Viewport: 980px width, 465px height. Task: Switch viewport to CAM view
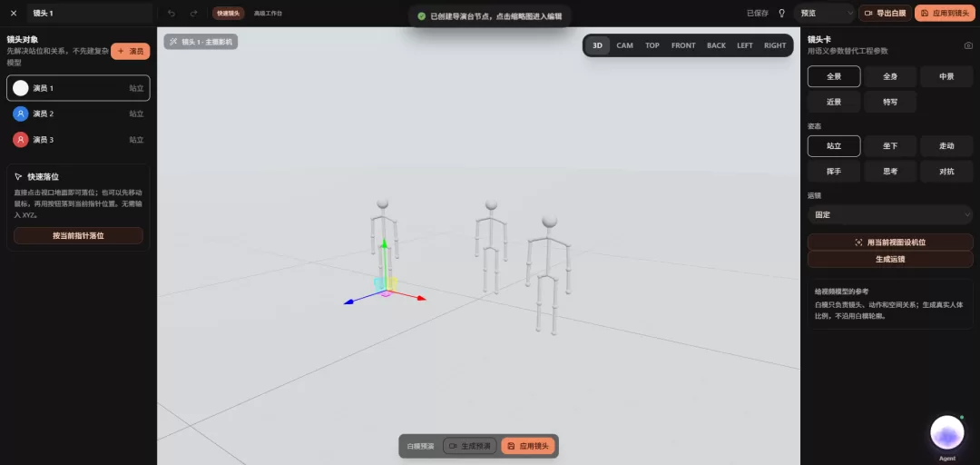pos(624,45)
